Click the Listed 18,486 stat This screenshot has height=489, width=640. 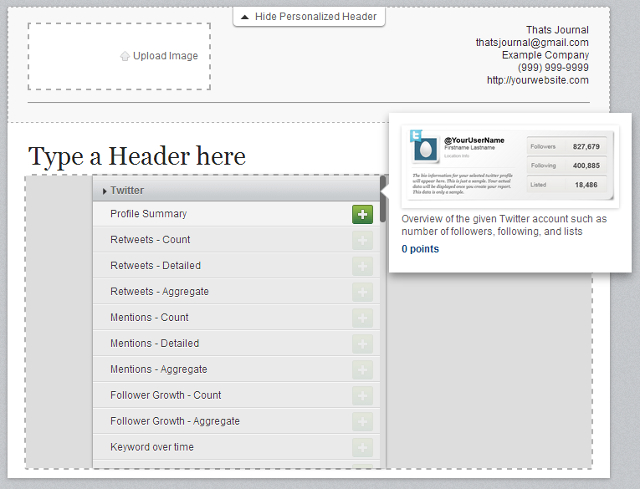click(567, 184)
